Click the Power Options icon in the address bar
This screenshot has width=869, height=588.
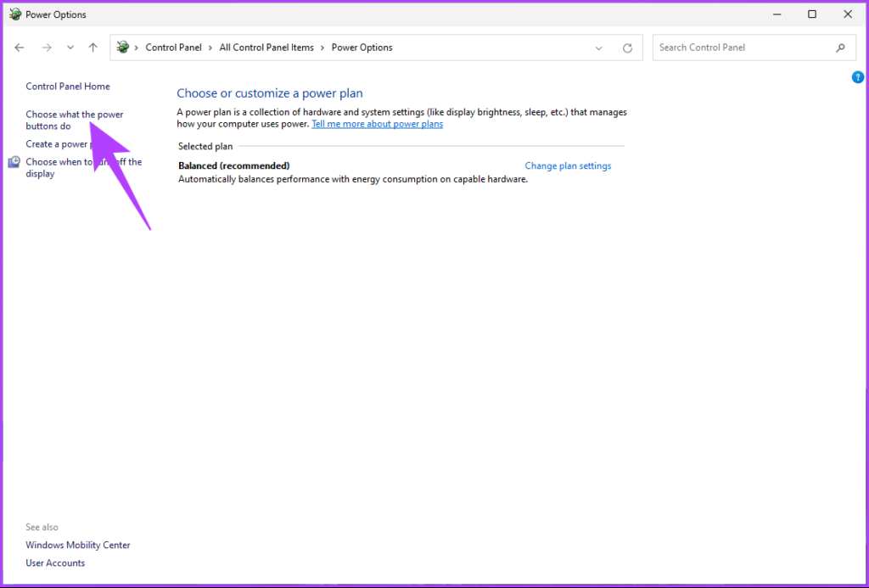pos(124,48)
